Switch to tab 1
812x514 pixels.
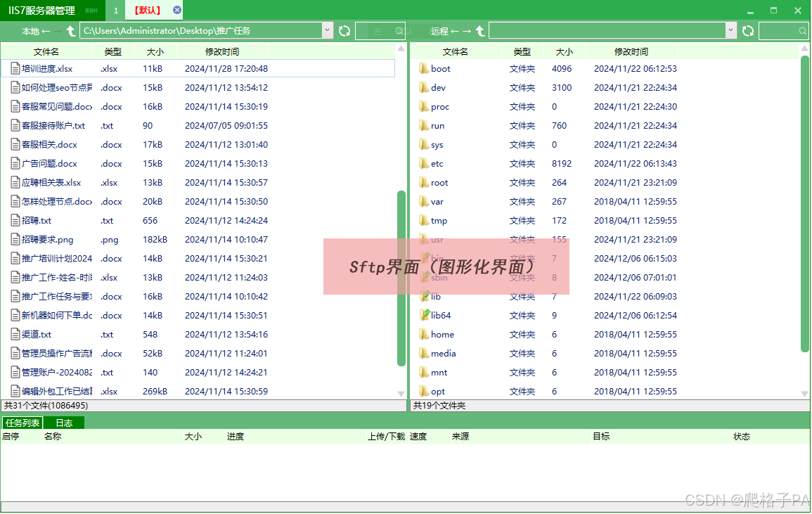click(x=115, y=10)
